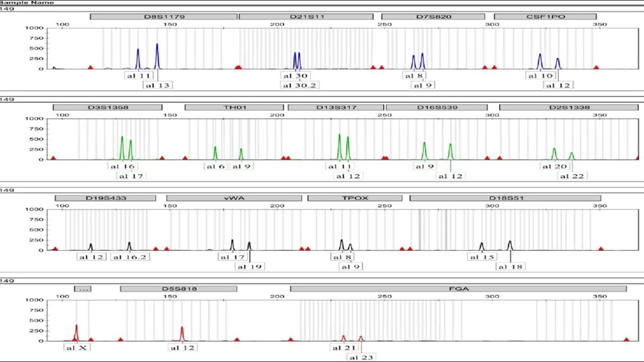Highlight allele label "al 19" under vWA

click(x=250, y=266)
